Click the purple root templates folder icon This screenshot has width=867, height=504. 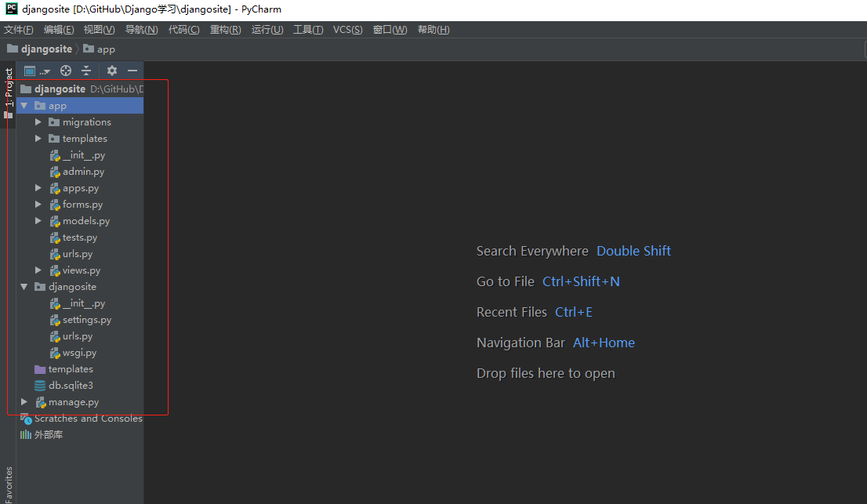click(x=40, y=369)
